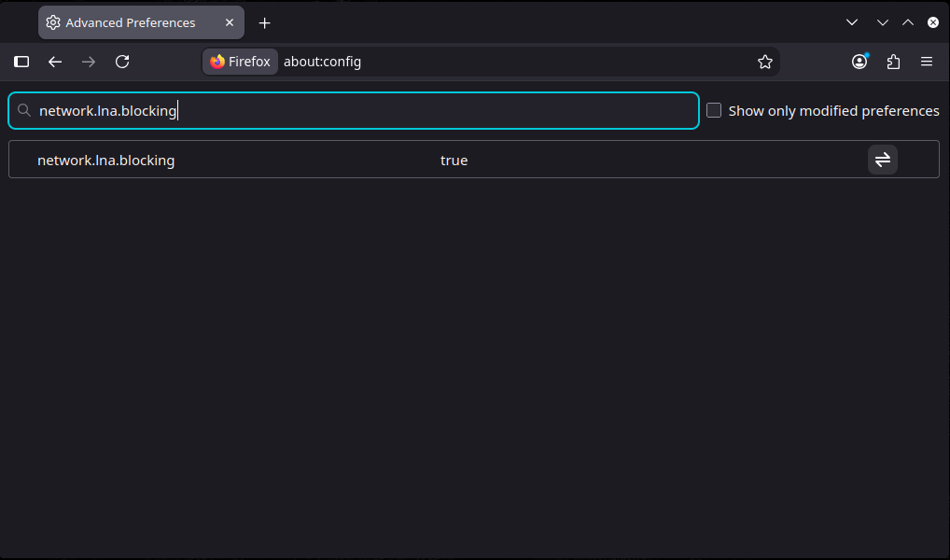The image size is (950, 560).
Task: Click the true value of the preference
Action: [454, 160]
